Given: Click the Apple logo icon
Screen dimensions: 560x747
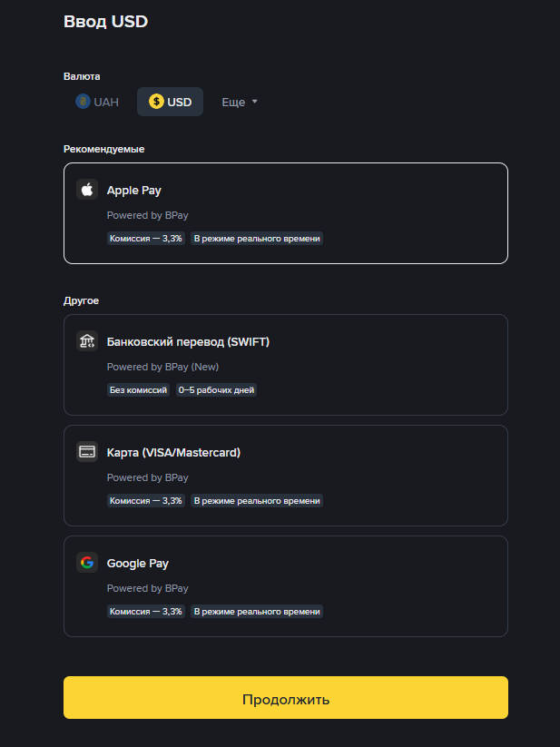Looking at the screenshot, I should click(87, 190).
